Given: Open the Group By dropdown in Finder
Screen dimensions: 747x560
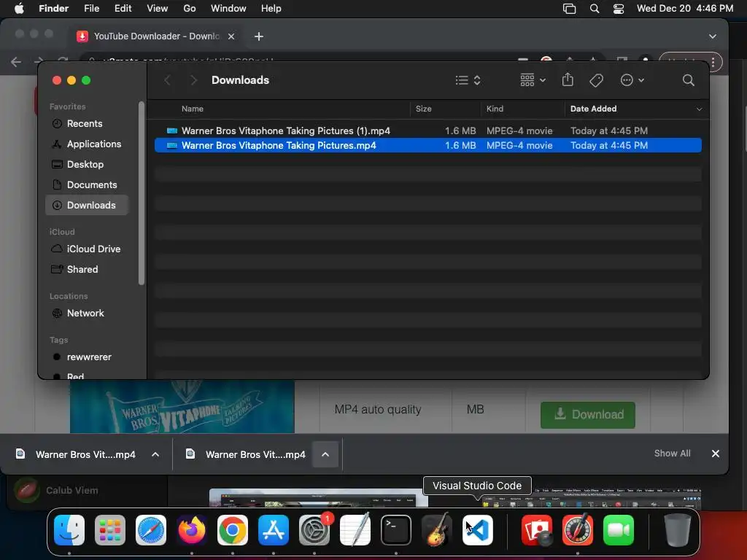Looking at the screenshot, I should [533, 80].
